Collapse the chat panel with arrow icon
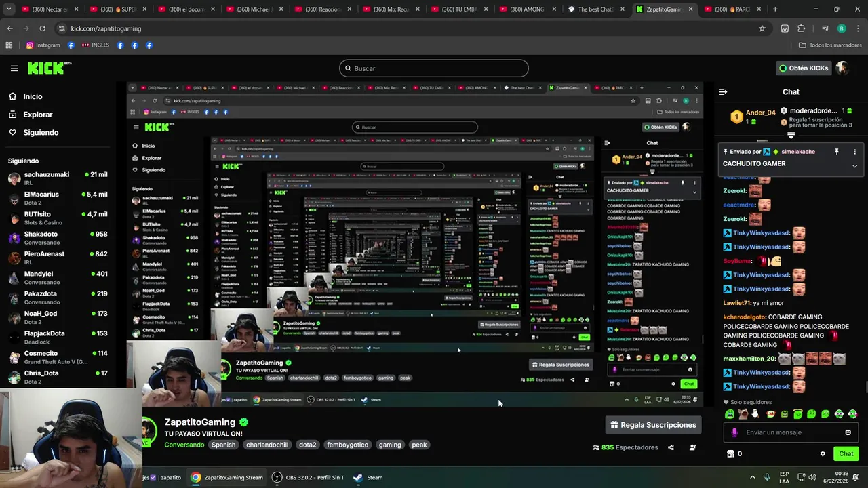This screenshot has height=488, width=868. coord(723,92)
